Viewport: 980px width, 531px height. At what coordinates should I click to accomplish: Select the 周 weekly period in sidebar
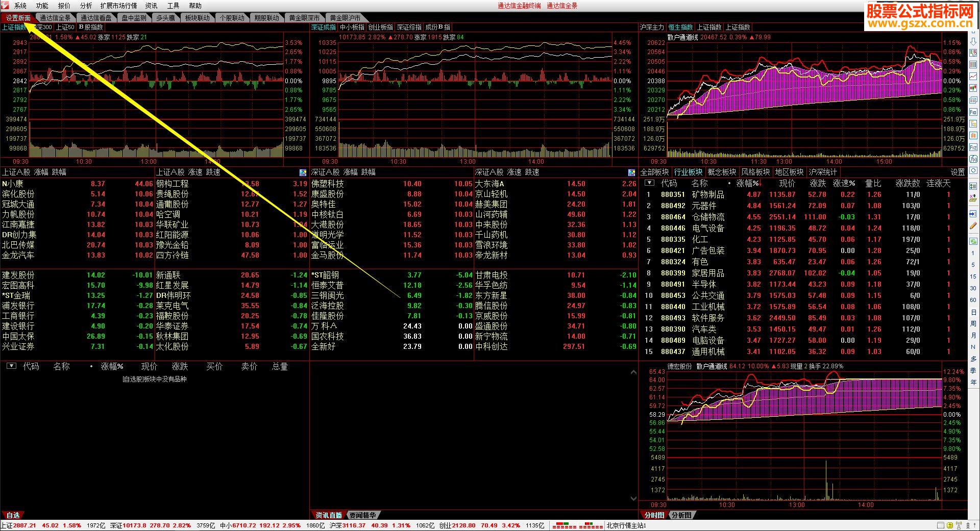(973, 323)
